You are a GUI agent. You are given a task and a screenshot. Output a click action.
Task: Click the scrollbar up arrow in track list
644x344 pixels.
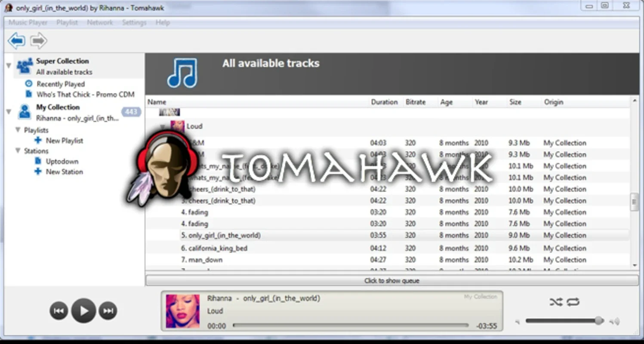[x=634, y=101]
